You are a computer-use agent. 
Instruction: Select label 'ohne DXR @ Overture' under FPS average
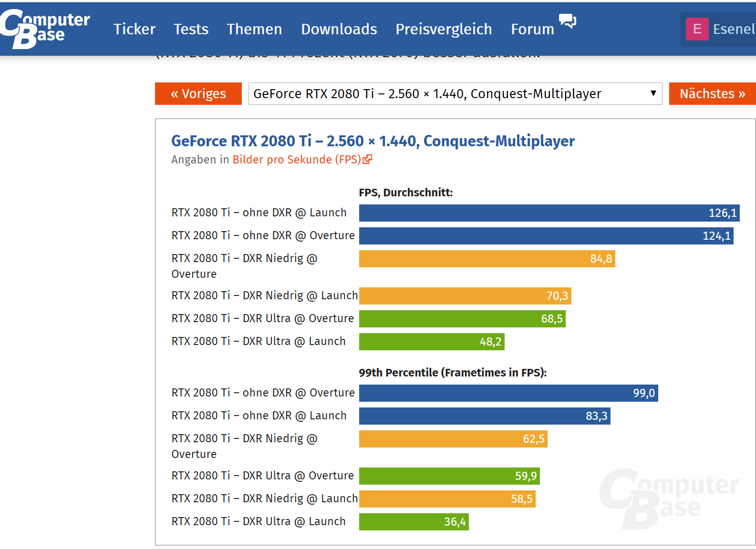(263, 235)
